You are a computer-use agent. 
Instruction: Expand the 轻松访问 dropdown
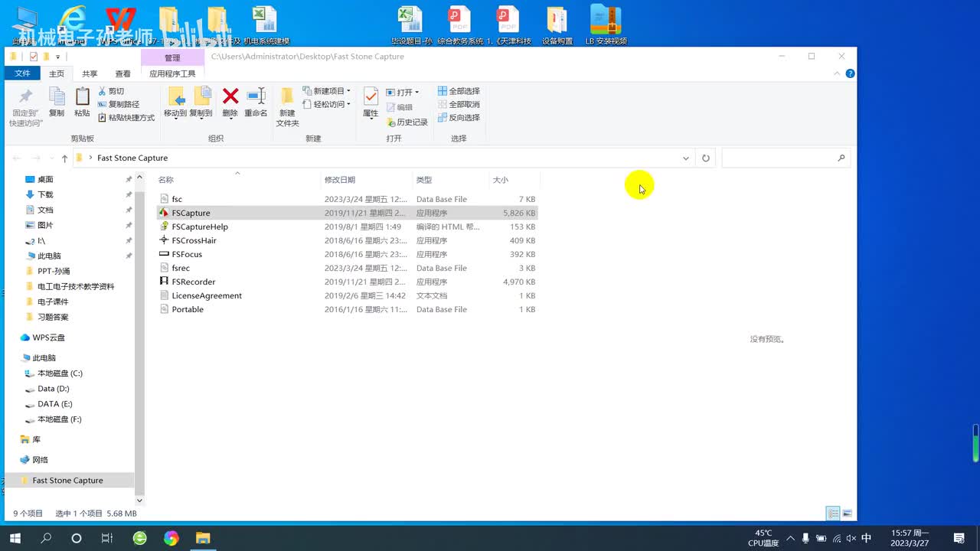(327, 104)
